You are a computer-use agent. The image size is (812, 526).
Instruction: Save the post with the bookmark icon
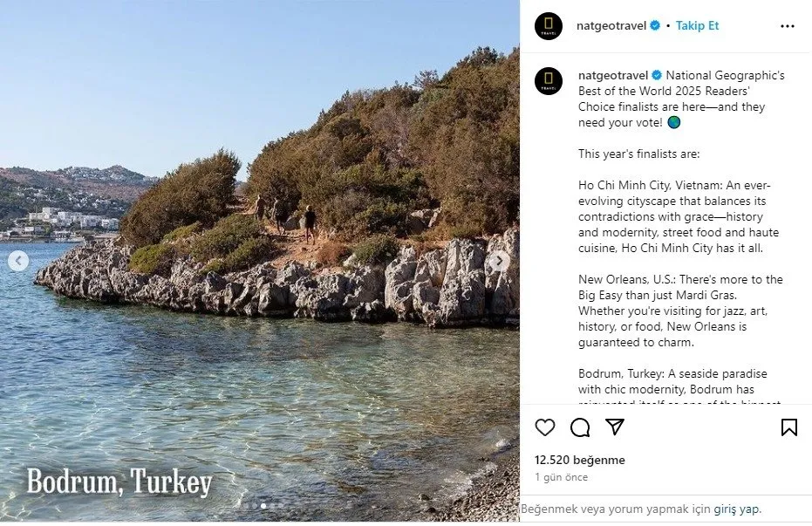coord(788,427)
